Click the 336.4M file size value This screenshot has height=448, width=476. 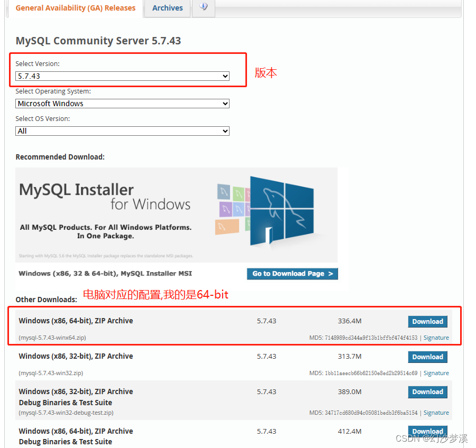350,321
